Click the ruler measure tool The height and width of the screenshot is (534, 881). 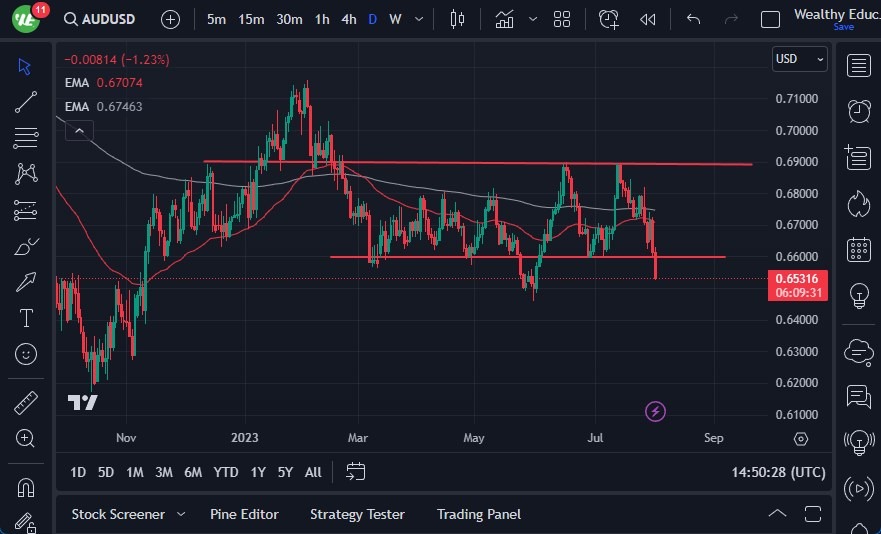click(x=26, y=402)
